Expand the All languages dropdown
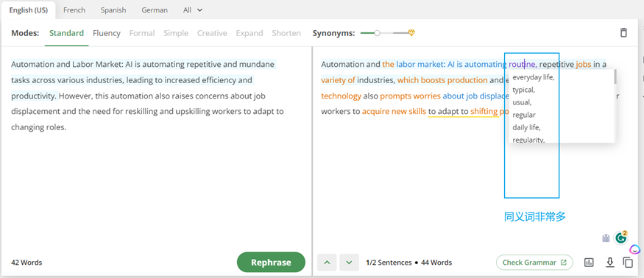 (193, 10)
